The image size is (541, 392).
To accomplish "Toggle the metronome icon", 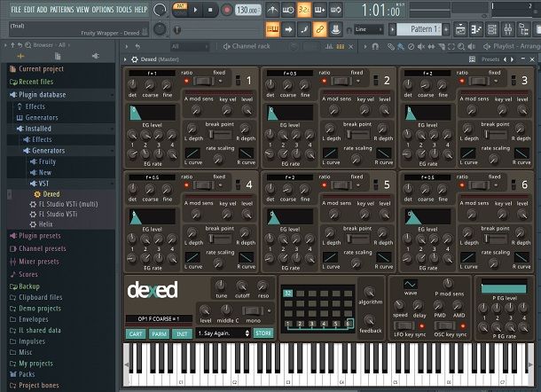I will (272, 10).
